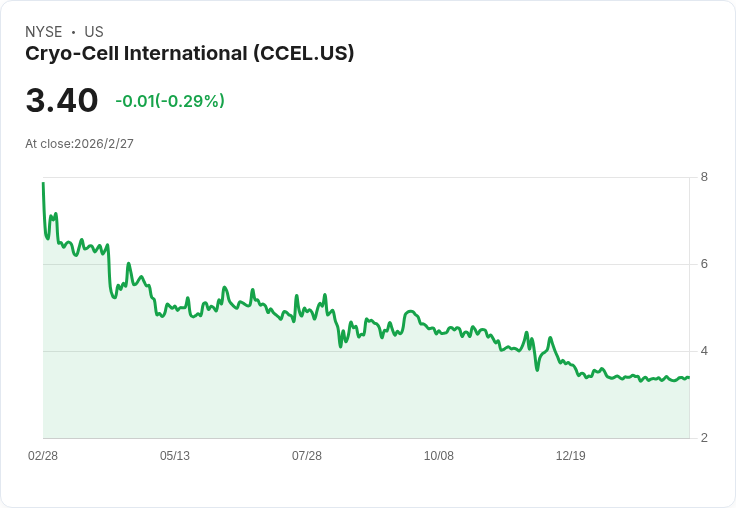Click the separator dot between NYSE and US

[73, 32]
